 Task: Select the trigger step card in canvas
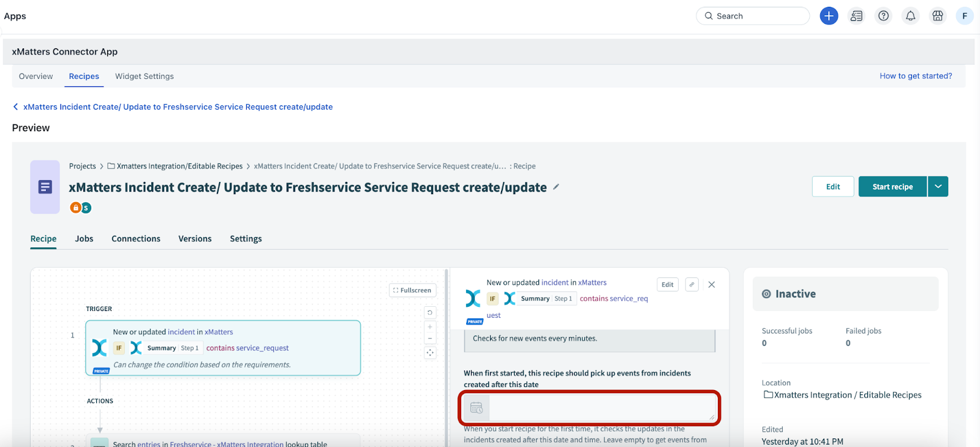click(x=223, y=348)
